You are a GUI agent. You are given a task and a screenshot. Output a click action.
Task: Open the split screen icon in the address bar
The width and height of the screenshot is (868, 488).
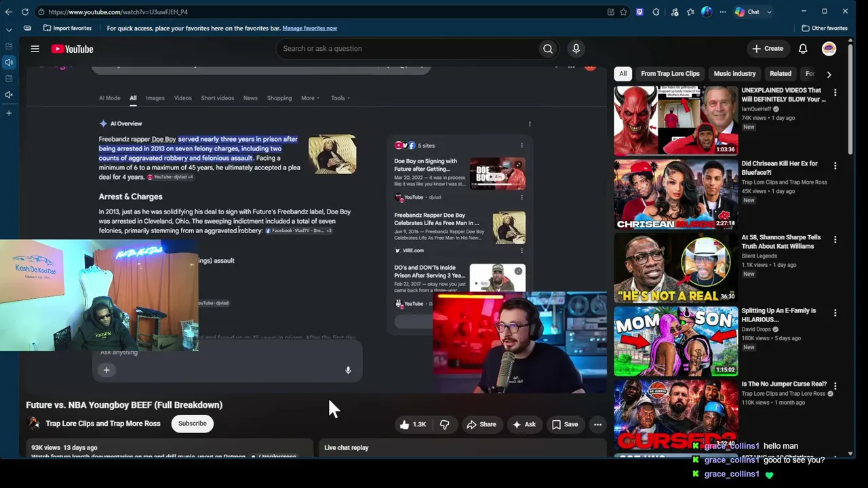[x=611, y=12]
